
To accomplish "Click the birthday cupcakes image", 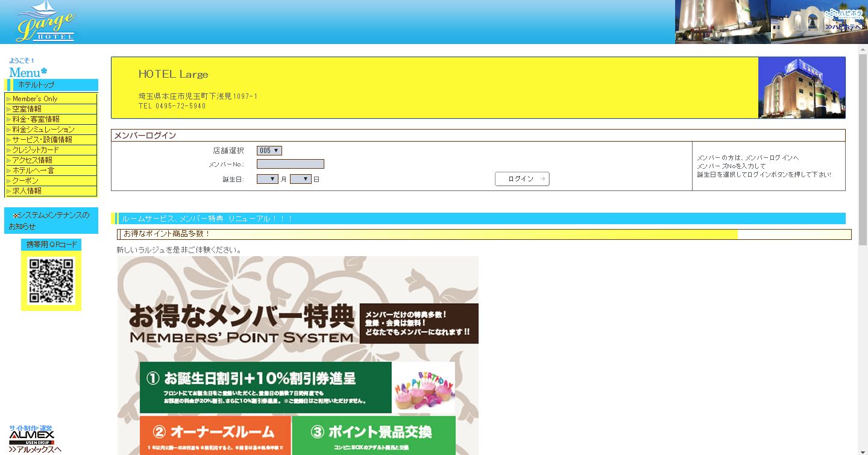I will (424, 388).
